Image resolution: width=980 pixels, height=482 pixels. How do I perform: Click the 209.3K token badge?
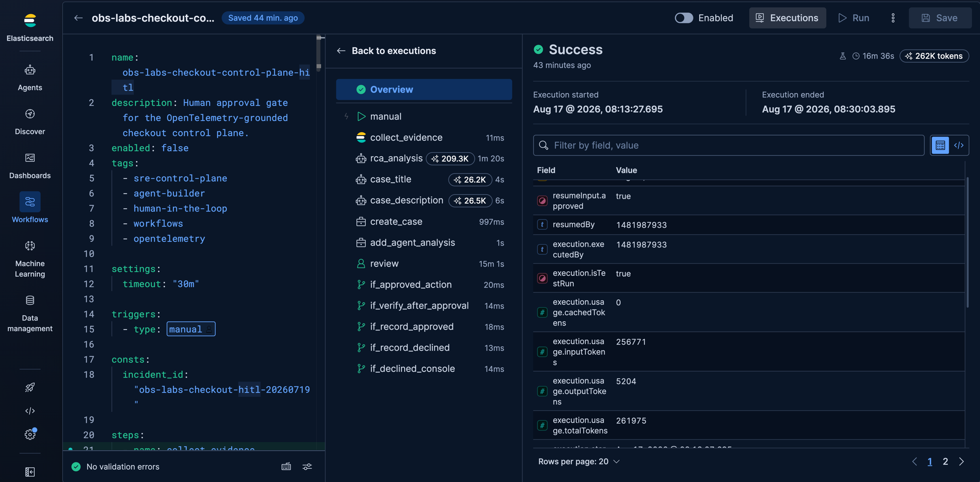(450, 159)
